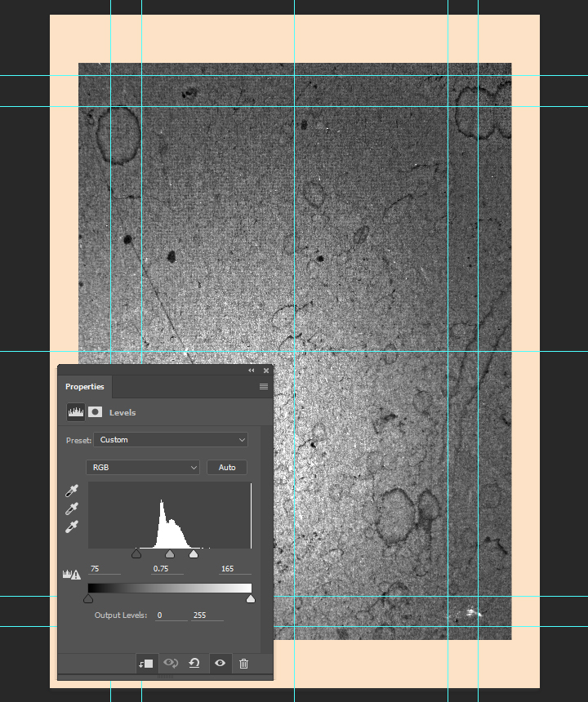This screenshot has width=588, height=702.
Task: Close the Properties panel
Action: point(266,371)
